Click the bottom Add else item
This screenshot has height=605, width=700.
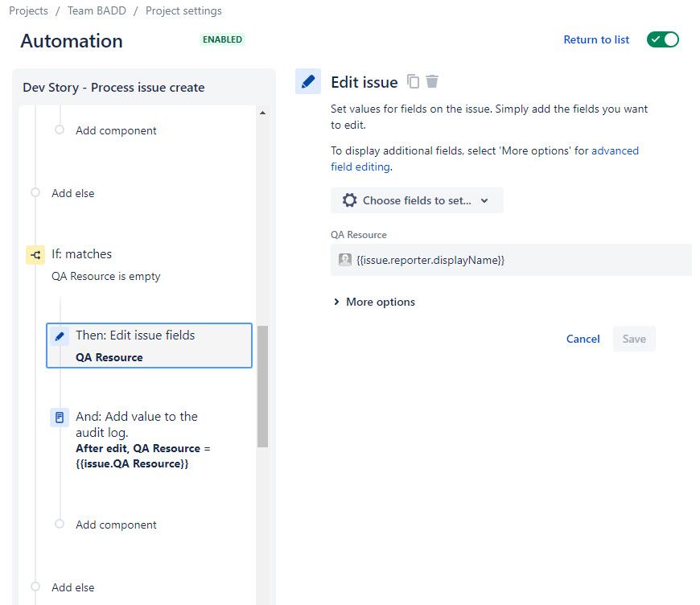pyautogui.click(x=72, y=587)
